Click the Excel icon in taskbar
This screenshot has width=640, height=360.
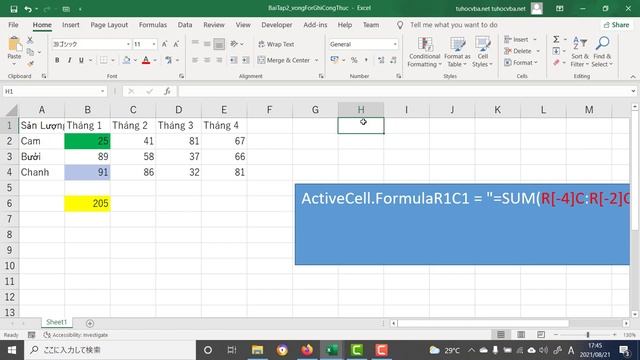coord(331,350)
